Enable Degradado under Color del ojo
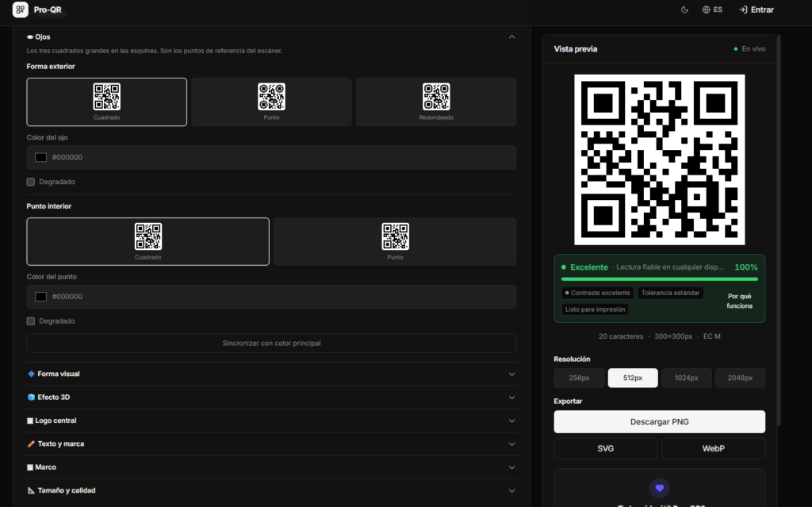 (x=31, y=182)
